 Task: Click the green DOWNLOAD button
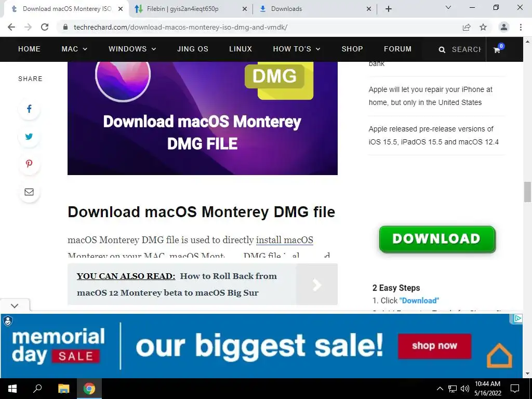pyautogui.click(x=437, y=239)
